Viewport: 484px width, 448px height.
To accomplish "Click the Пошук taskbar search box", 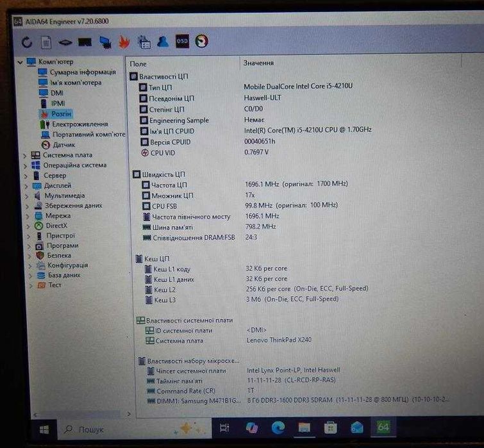I will 135,429.
